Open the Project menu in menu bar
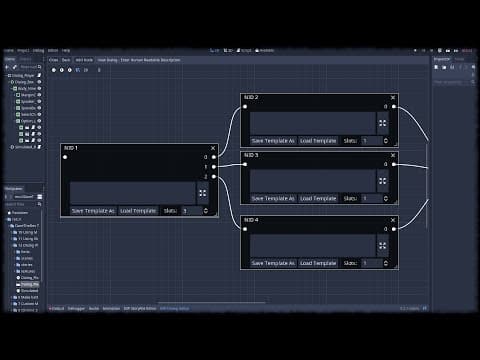This screenshot has width=480, height=360. pos(23,50)
